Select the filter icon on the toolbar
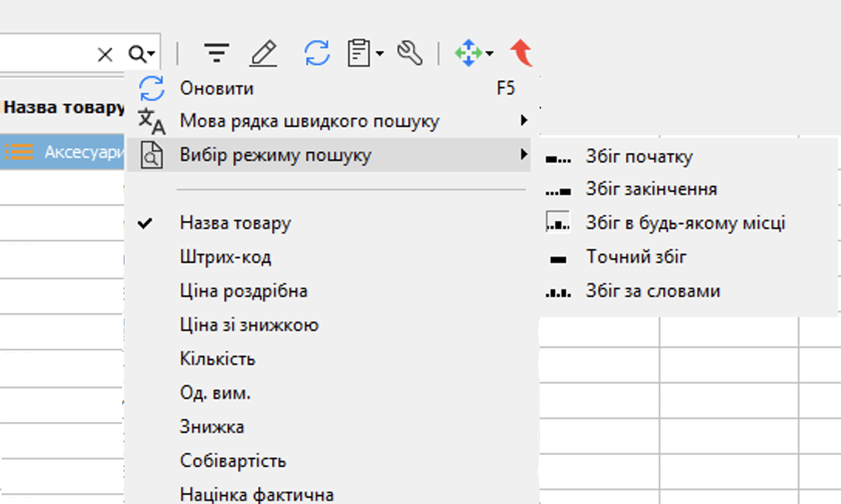 pos(216,53)
